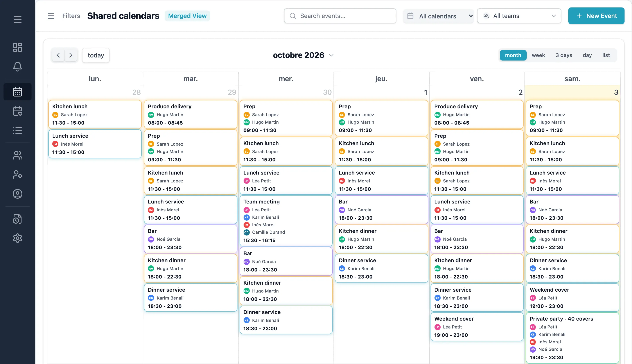Expand the All teams dropdown

tap(519, 16)
